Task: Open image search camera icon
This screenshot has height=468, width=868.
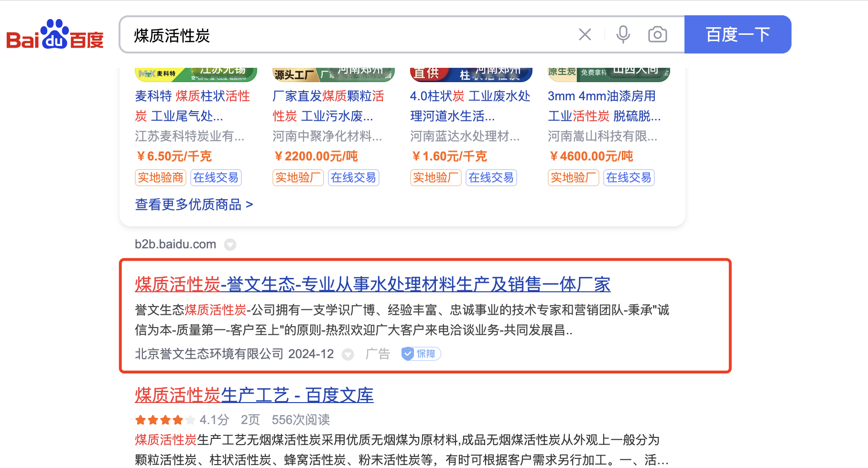Action: [658, 34]
